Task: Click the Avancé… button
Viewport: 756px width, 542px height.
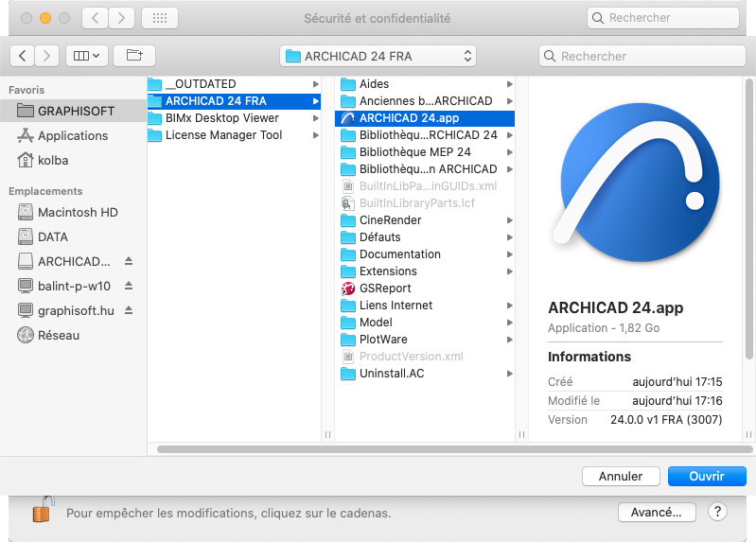Action: (x=657, y=512)
